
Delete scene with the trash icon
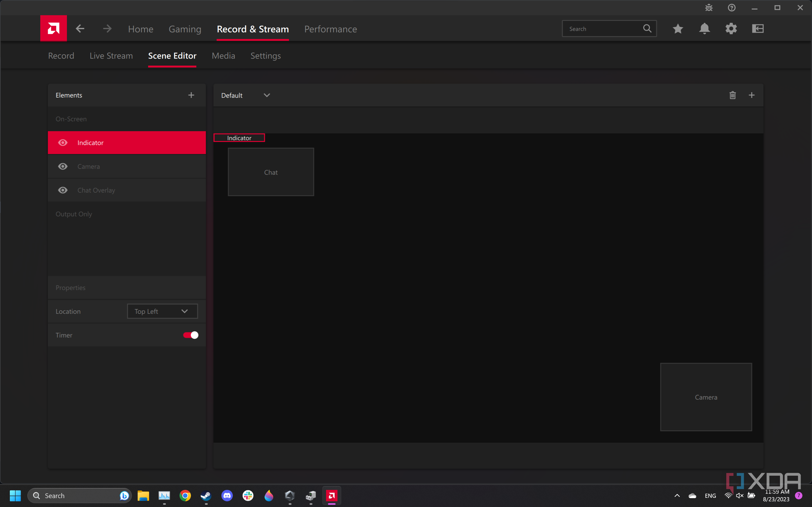point(732,95)
